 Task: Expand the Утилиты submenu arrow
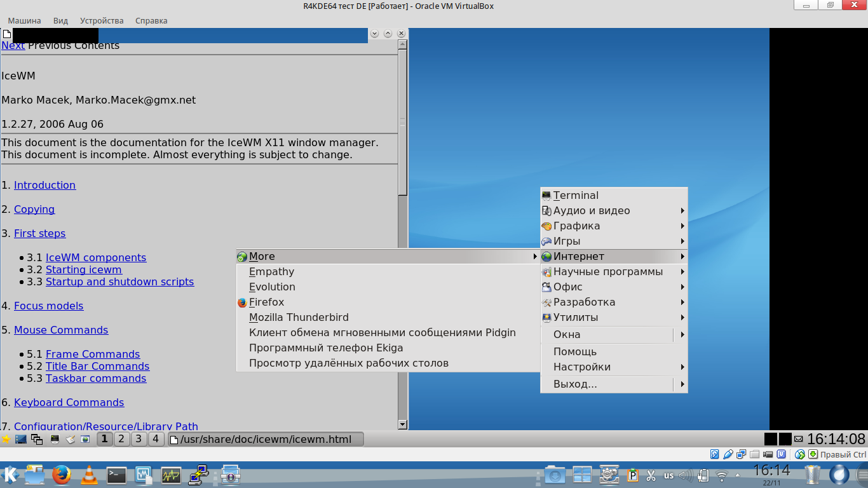(x=682, y=318)
